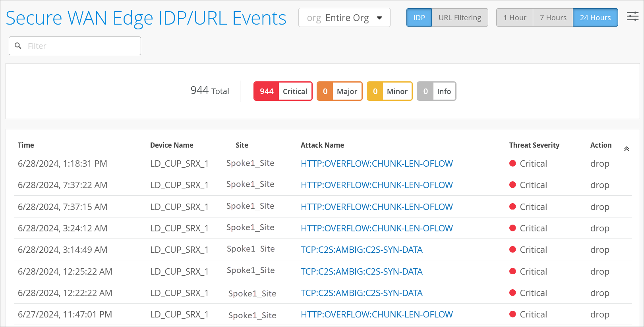Click timestamp 6/27/2024, 11:47:01 PM

coord(65,314)
